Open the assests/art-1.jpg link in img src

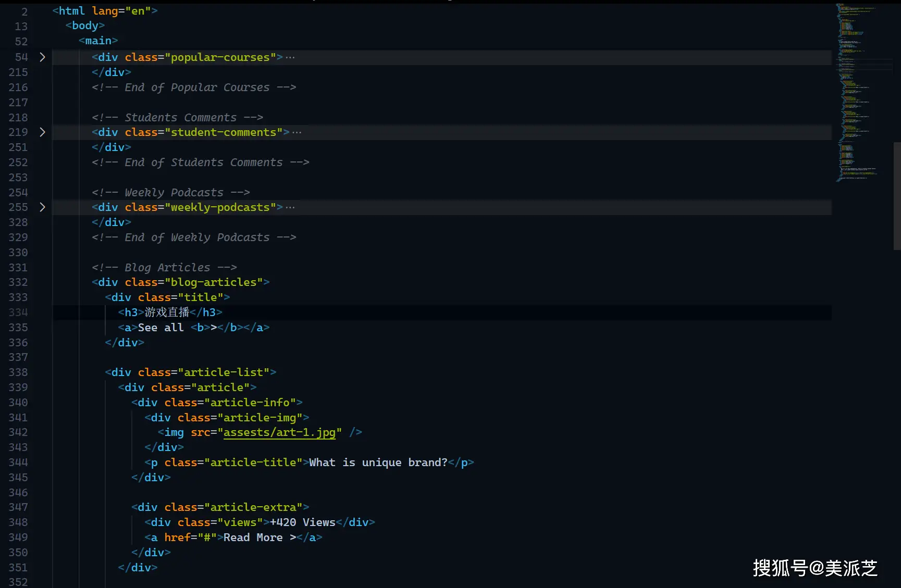click(x=279, y=432)
